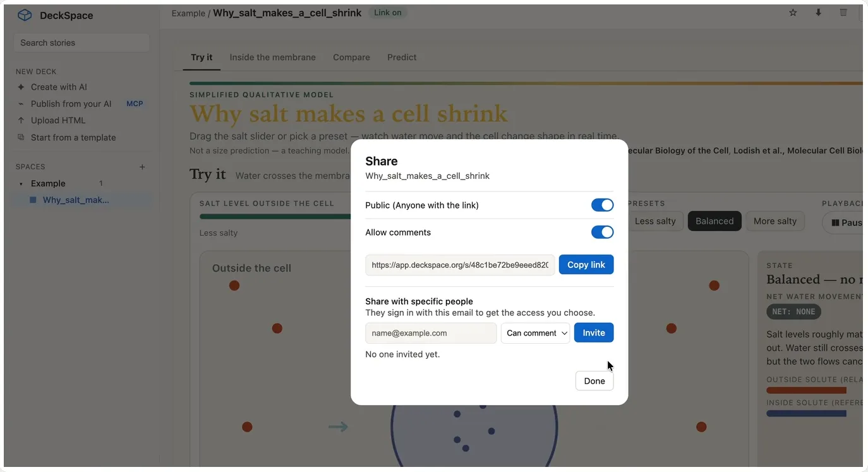Select Upload HTML menu entry
Viewport: 868px width, 472px height.
coord(58,120)
